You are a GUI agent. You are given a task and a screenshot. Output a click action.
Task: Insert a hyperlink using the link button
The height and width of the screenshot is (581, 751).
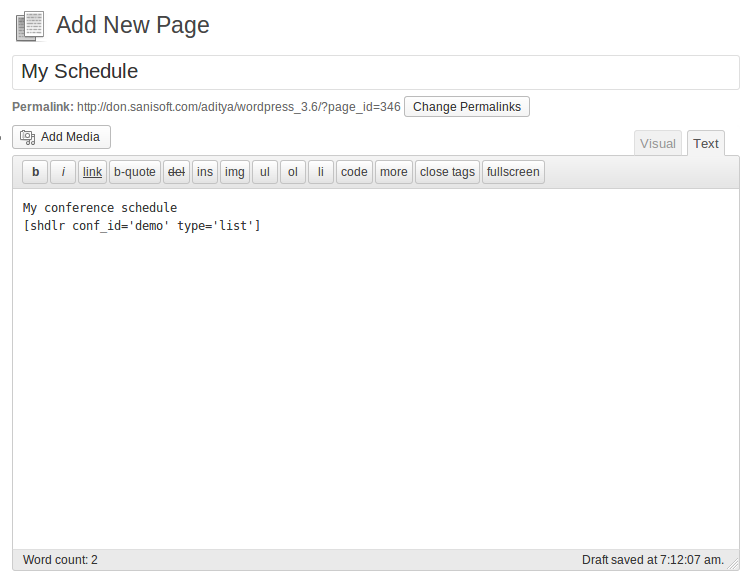coord(92,172)
